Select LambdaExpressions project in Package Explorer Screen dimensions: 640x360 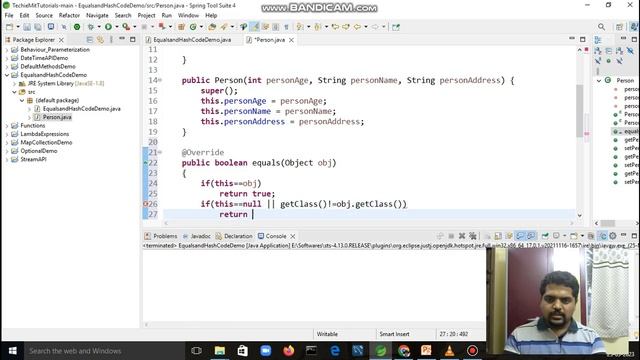click(44, 134)
